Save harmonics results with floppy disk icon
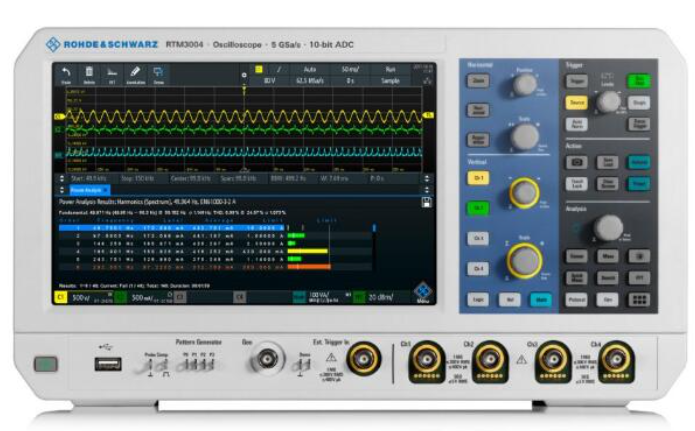The width and height of the screenshot is (695, 431). coord(427,201)
